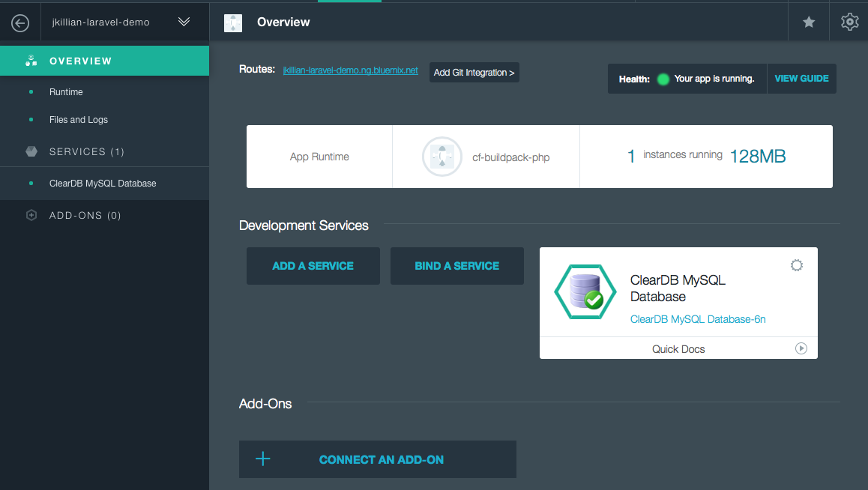Click the View Guide button

click(x=801, y=79)
